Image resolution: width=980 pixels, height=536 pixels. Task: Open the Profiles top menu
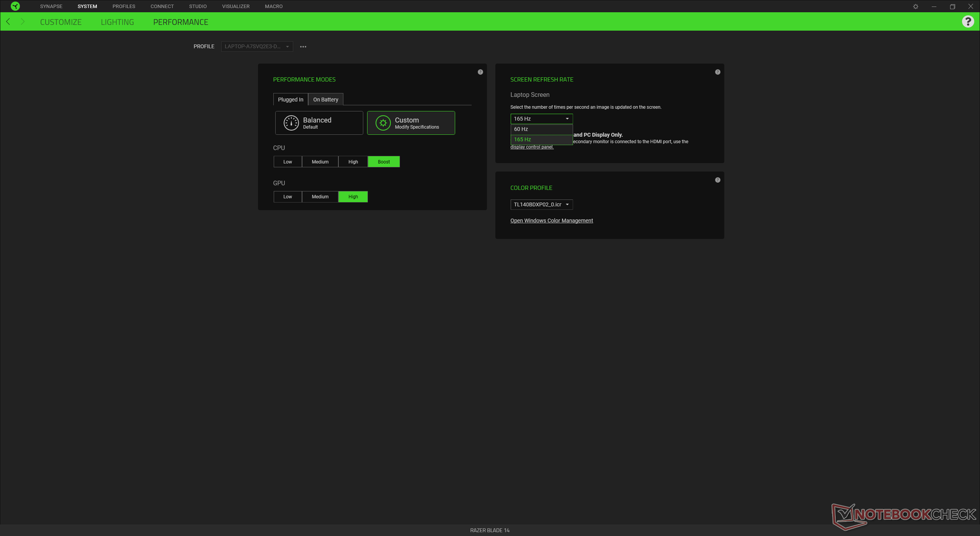pos(124,7)
